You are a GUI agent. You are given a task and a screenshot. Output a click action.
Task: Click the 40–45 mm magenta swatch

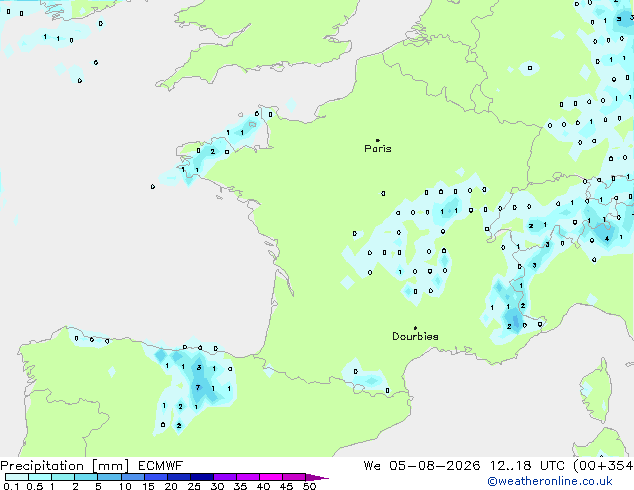(271, 477)
